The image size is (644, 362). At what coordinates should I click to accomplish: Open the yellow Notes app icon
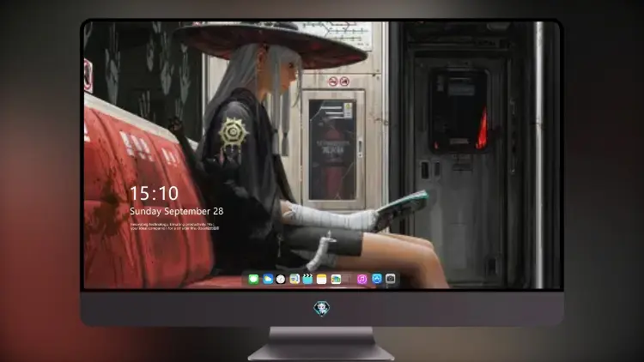point(322,279)
